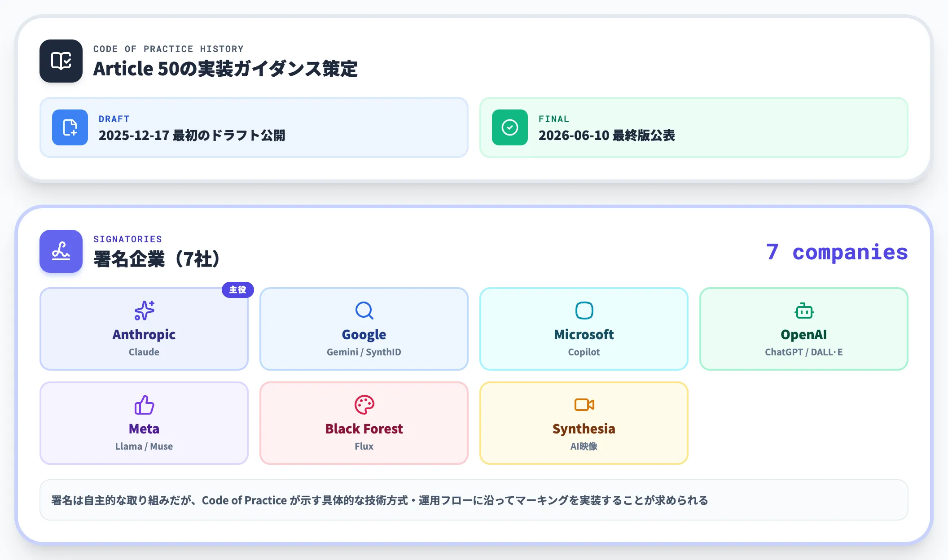Select the OpenAI company name
948x560 pixels.
[804, 335]
